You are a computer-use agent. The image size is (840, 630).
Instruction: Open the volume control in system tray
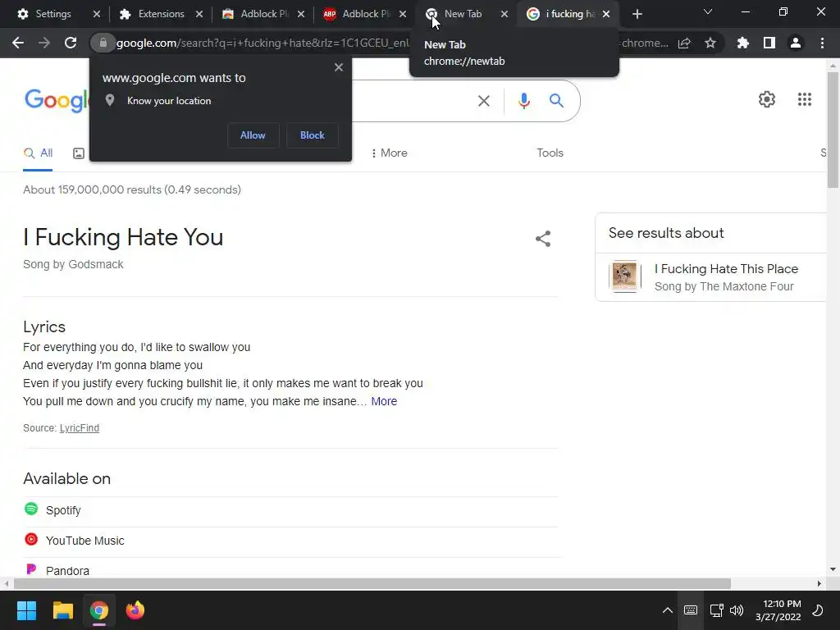(x=737, y=610)
